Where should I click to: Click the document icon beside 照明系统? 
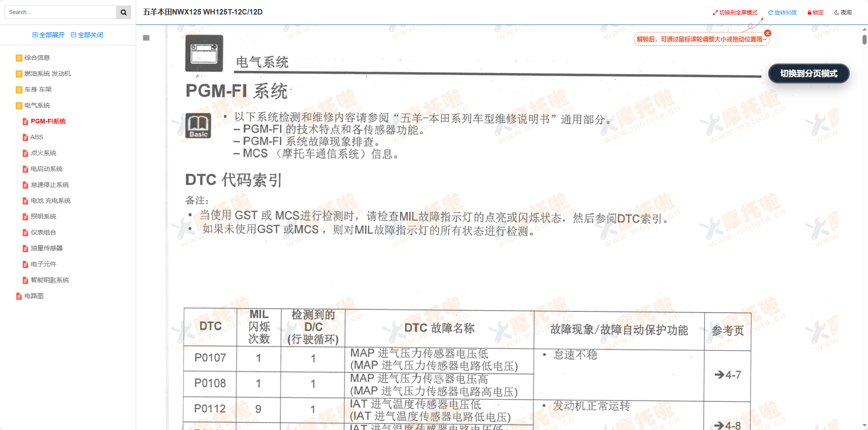coord(25,217)
